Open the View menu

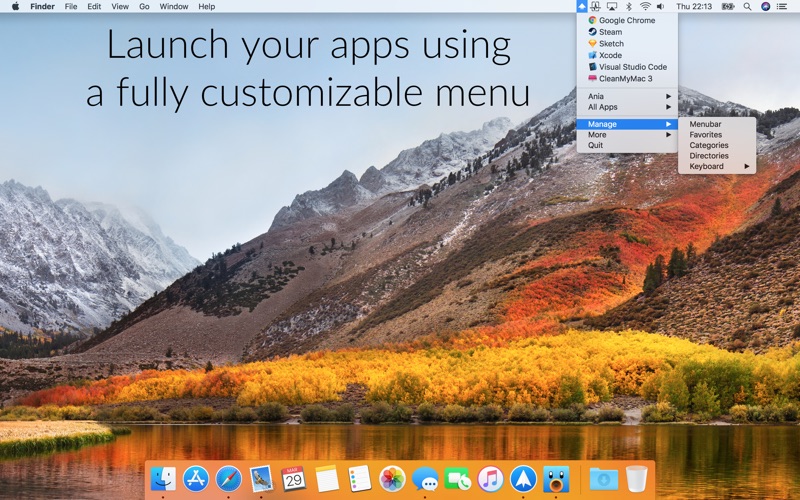(120, 6)
